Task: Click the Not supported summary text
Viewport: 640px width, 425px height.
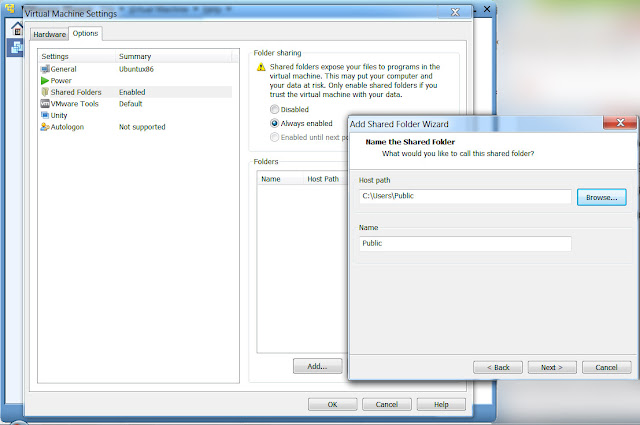Action: [x=142, y=127]
